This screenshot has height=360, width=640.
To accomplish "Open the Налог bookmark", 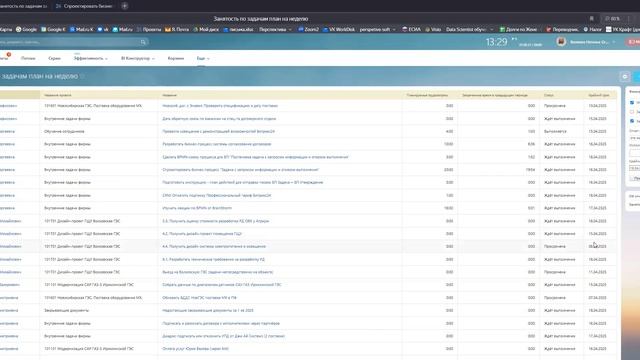I will tap(592, 29).
